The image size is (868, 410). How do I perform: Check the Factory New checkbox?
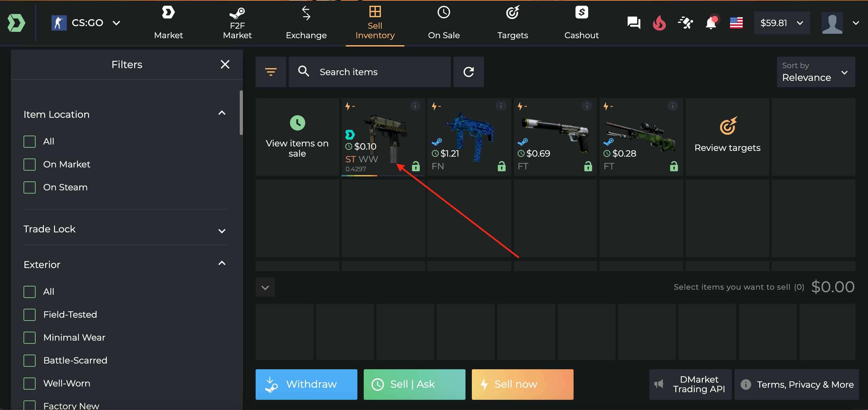click(30, 405)
